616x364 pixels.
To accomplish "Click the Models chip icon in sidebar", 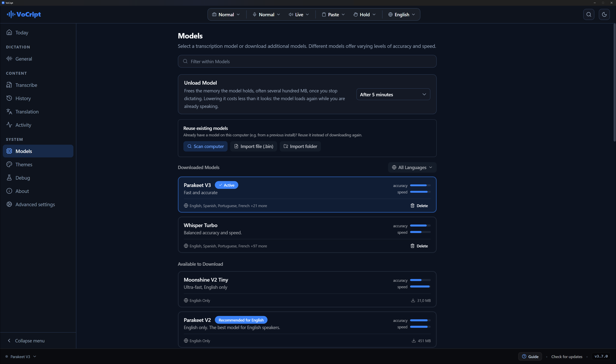I will coord(9,151).
